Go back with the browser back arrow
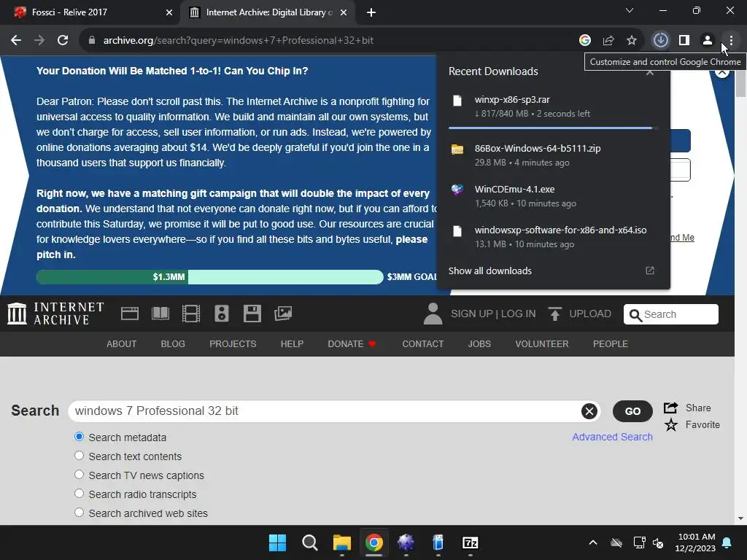Screen dimensions: 747x560 pyautogui.click(x=16, y=41)
